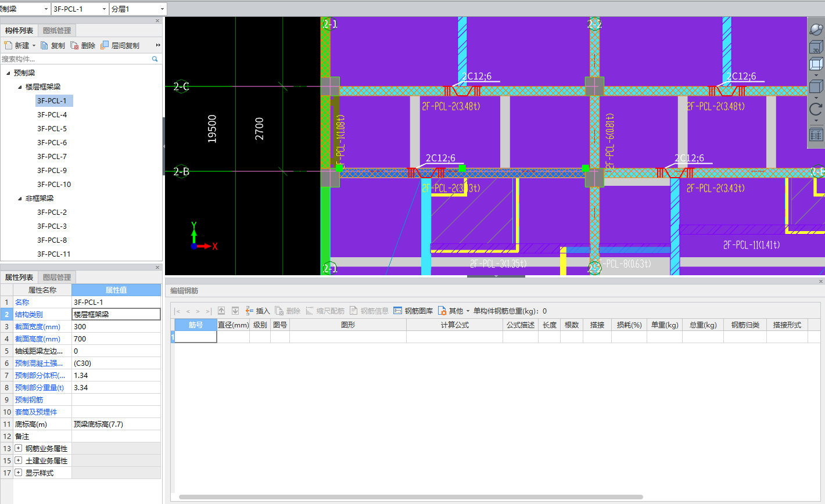The width and height of the screenshot is (825, 504).
Task: Expand the 土建业务属性 property group
Action: pyautogui.click(x=19, y=460)
